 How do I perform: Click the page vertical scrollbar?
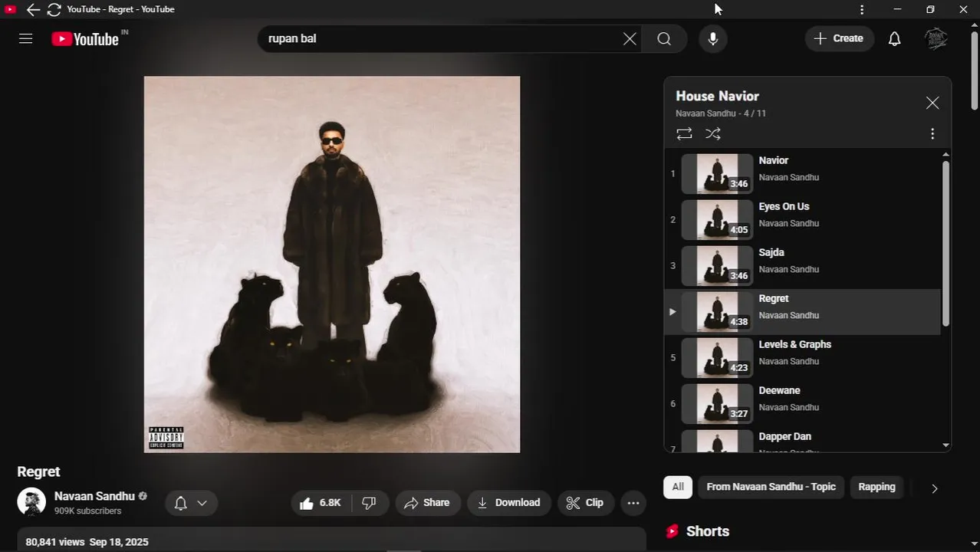[975, 69]
